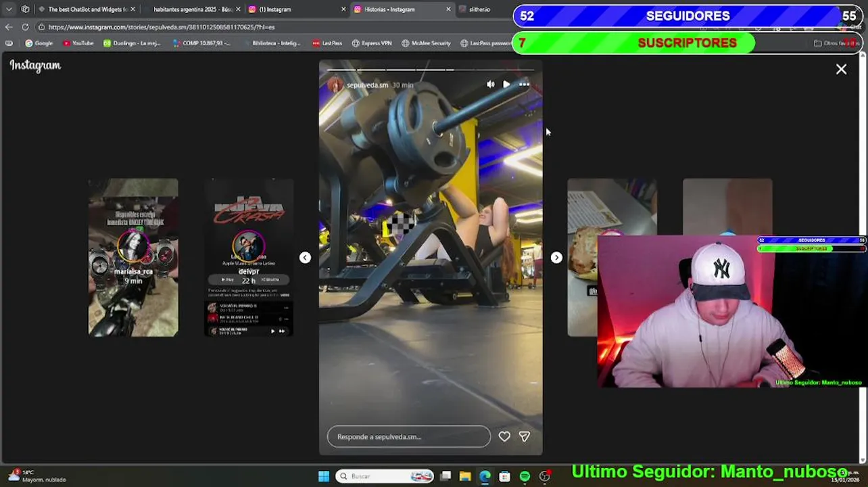This screenshot has width=868, height=487.
Task: Open the 'Otros favoritos' bookmarks folder
Action: click(x=837, y=43)
